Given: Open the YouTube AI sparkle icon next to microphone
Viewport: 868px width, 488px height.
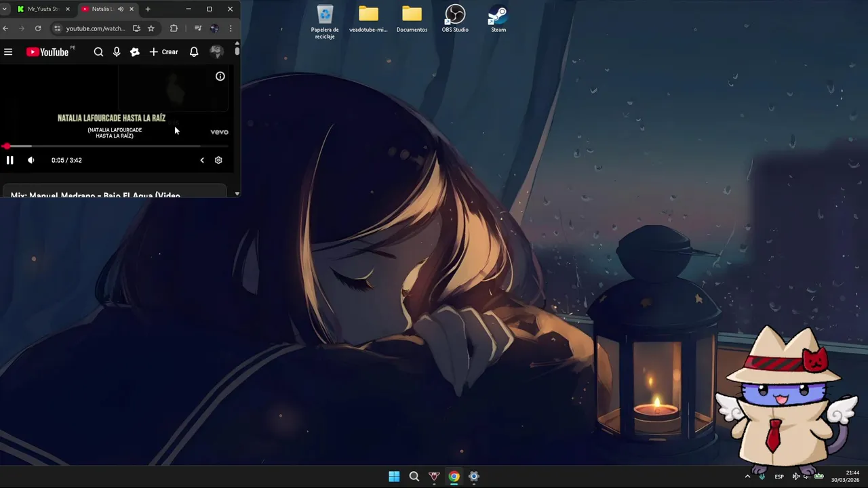Looking at the screenshot, I should [135, 52].
